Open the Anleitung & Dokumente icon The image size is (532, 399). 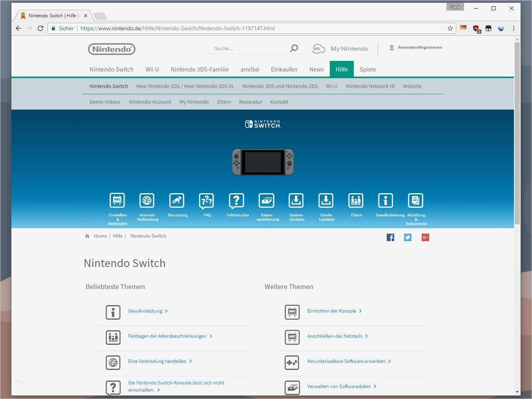[x=415, y=200]
